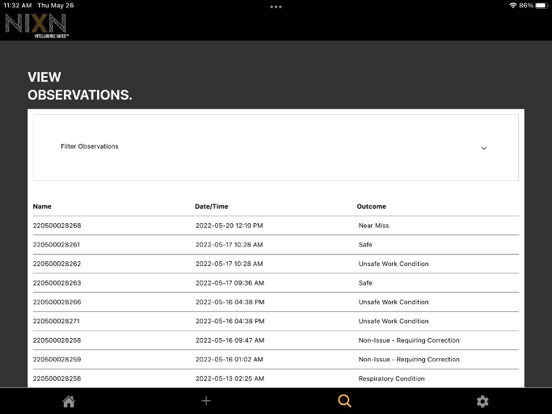Open observation 220500028266

pos(57,302)
